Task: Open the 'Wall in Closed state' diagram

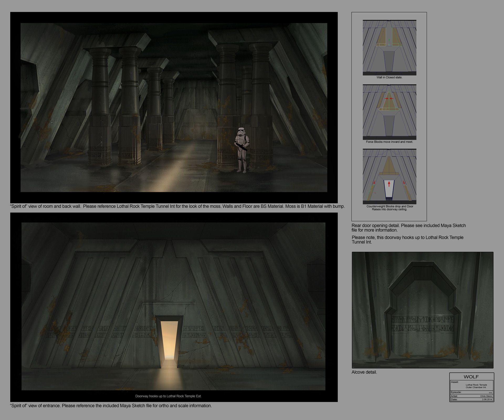Action: click(x=390, y=48)
